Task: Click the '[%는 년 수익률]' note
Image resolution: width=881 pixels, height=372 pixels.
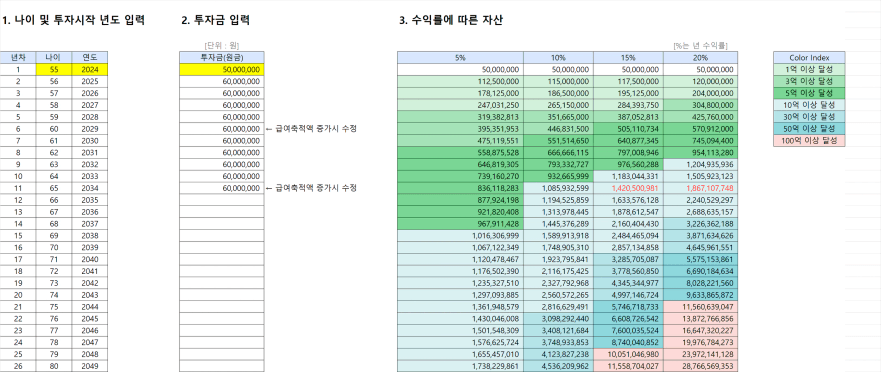Action: pos(701,46)
